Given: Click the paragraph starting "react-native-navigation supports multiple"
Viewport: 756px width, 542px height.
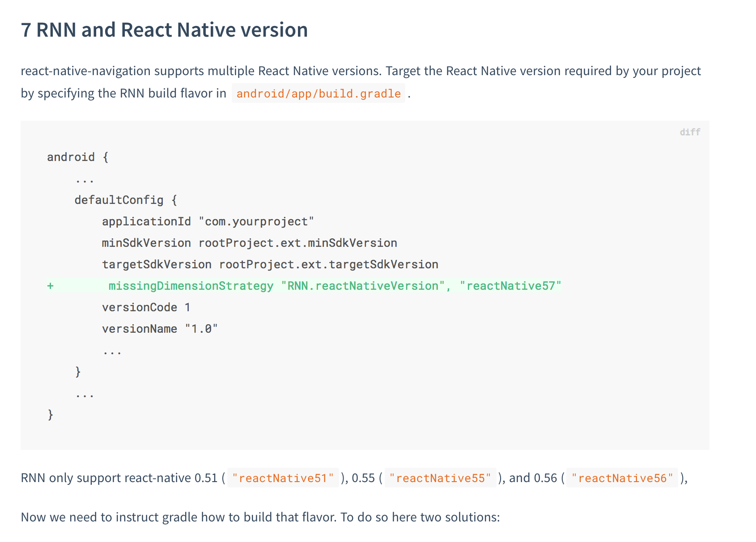Looking at the screenshot, I should click(x=361, y=82).
